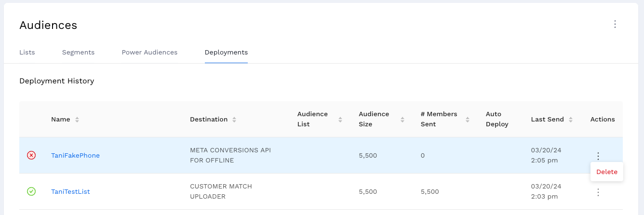Image resolution: width=644 pixels, height=215 pixels.
Task: Open the Power Audiences tab
Action: click(149, 52)
